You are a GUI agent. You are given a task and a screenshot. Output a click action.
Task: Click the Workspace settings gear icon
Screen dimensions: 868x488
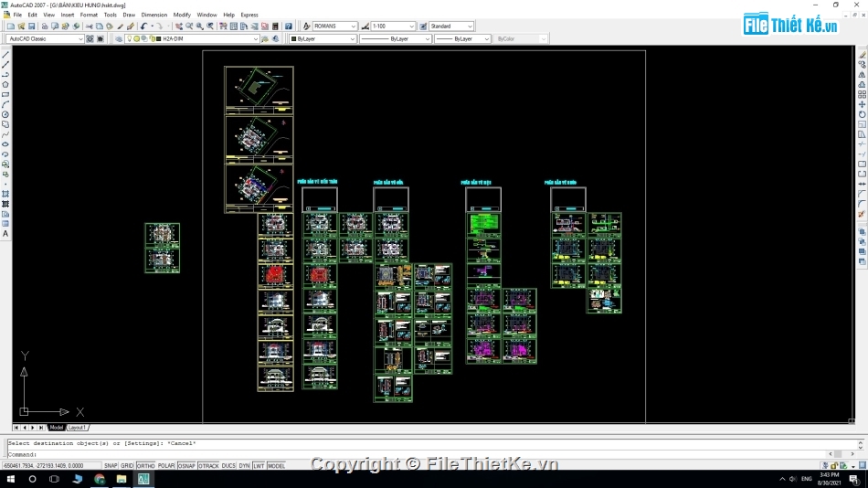[x=90, y=38]
